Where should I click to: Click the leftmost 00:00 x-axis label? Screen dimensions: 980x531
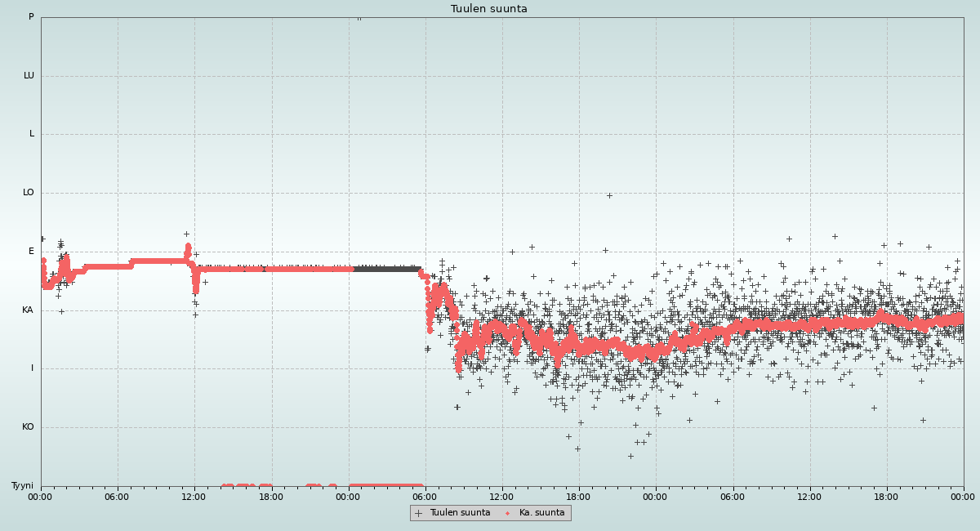40,497
